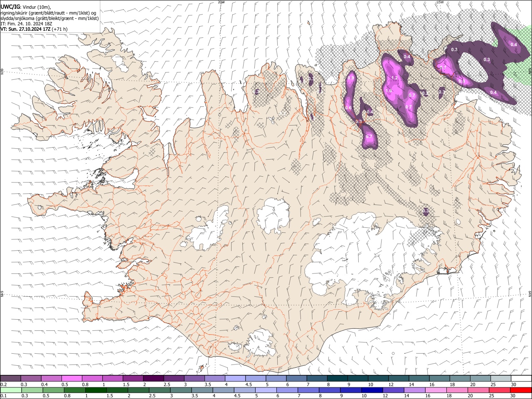Image resolution: width=532 pixels, height=399 pixels.
Task: Click the 'rigning/skúrir' legend description line
Action: point(49,13)
